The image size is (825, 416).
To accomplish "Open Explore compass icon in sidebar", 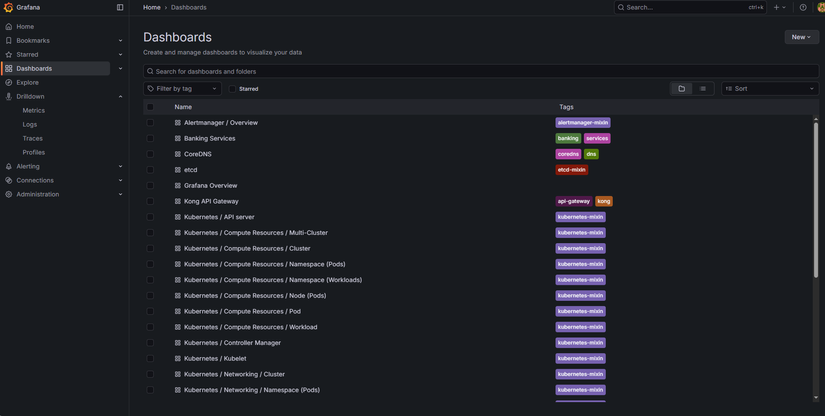I will pos(9,82).
